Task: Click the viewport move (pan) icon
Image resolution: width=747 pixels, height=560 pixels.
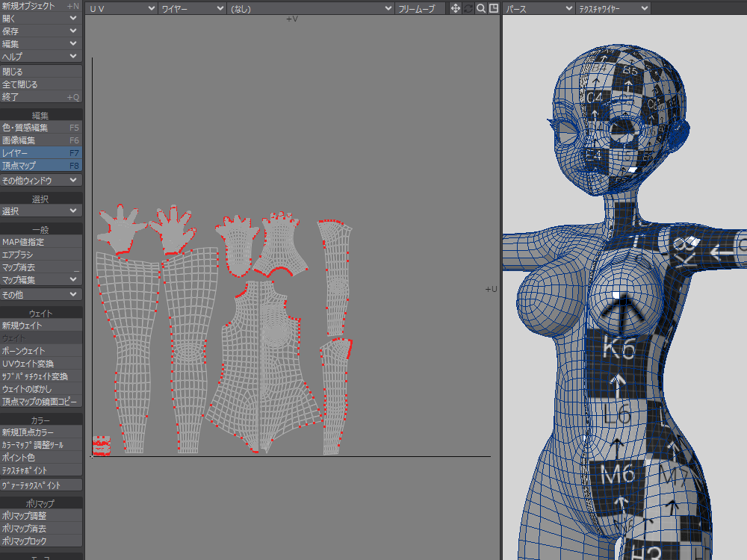Action: click(x=455, y=8)
